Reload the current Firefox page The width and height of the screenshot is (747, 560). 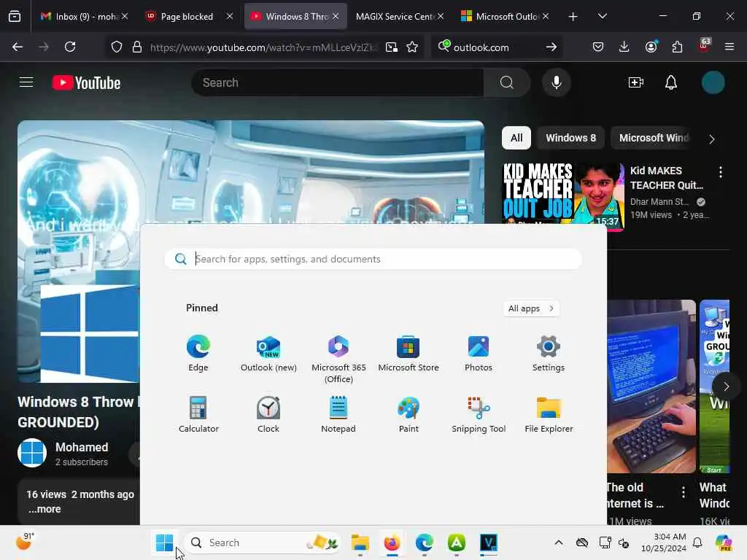[70, 47]
